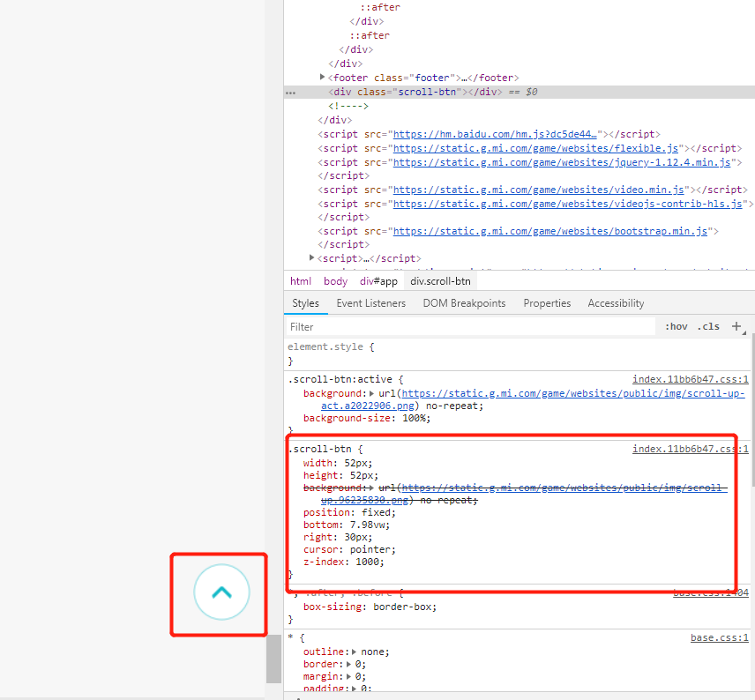This screenshot has height=700, width=755.
Task: Click the element.style rule block
Action: [x=518, y=354]
